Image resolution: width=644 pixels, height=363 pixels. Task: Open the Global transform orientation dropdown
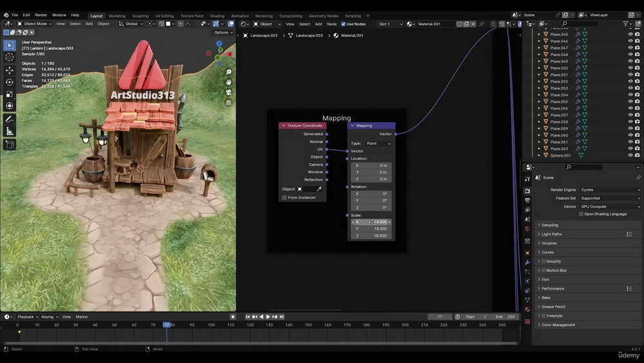[x=131, y=24]
